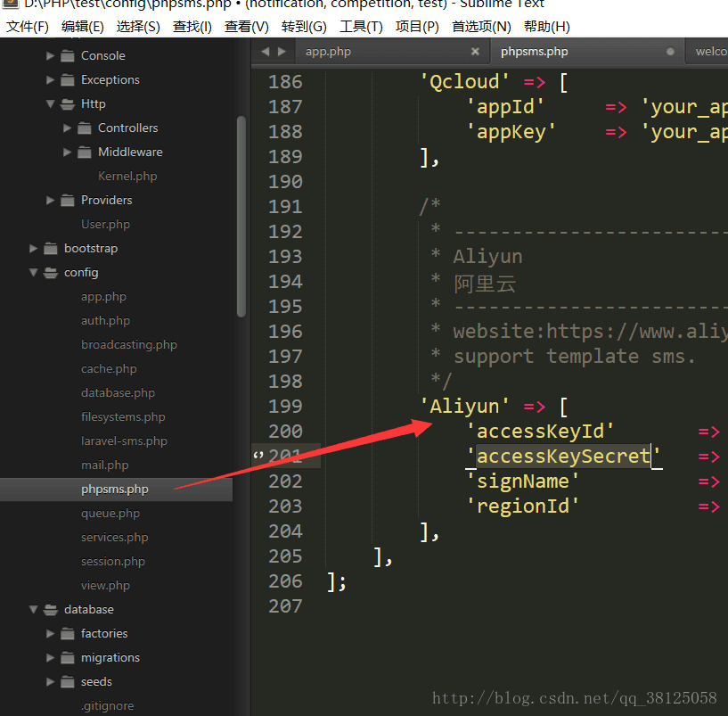Click the tab history back arrow
The image size is (728, 716).
point(265,52)
